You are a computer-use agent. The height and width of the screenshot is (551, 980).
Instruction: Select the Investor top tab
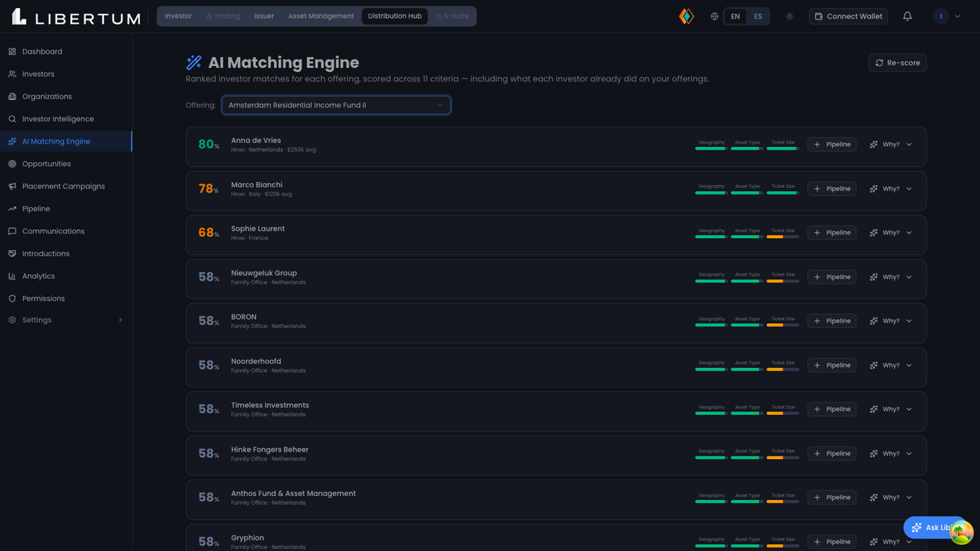(178, 16)
